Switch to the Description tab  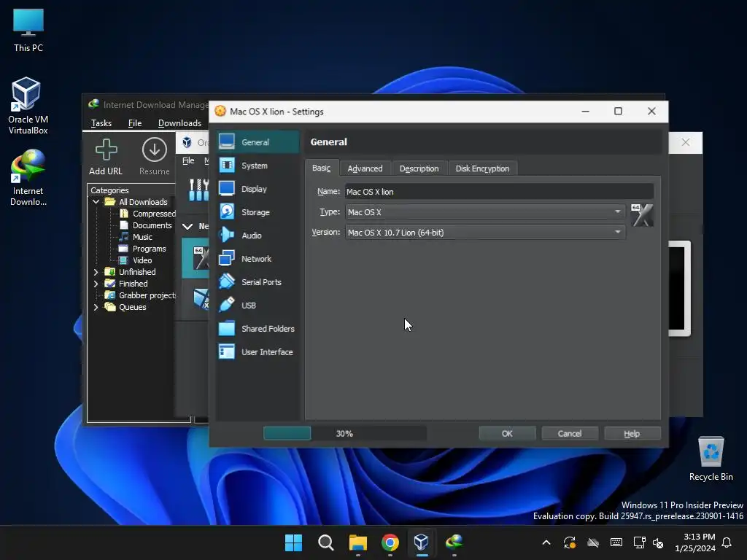click(x=419, y=168)
